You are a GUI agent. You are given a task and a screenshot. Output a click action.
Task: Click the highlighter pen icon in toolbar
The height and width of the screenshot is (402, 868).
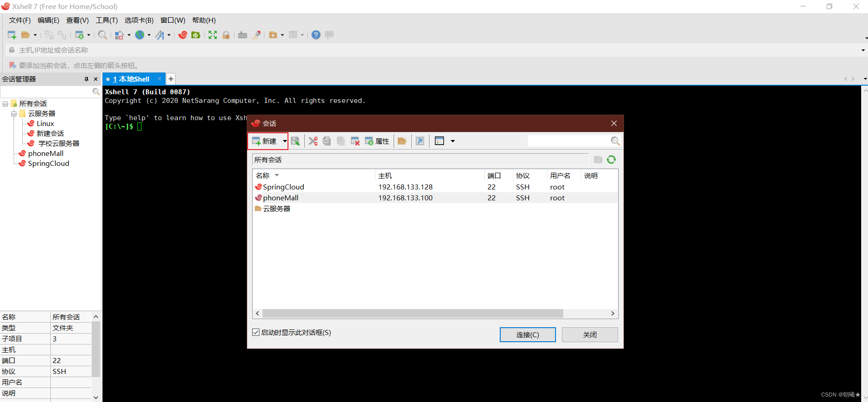pyautogui.click(x=256, y=35)
